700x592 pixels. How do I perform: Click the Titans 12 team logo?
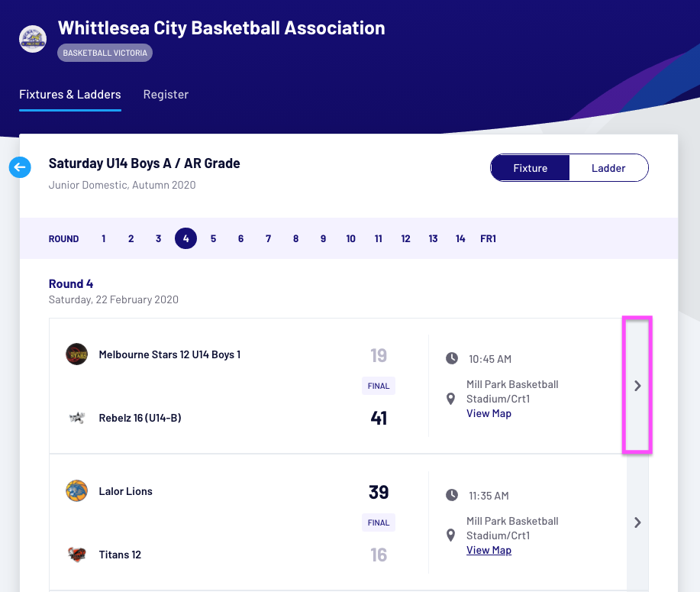point(76,555)
